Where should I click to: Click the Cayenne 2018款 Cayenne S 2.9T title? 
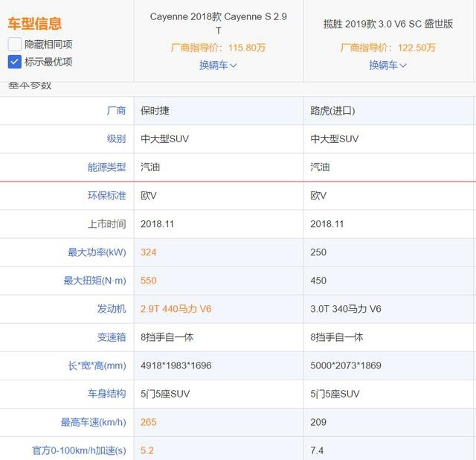coord(218,23)
